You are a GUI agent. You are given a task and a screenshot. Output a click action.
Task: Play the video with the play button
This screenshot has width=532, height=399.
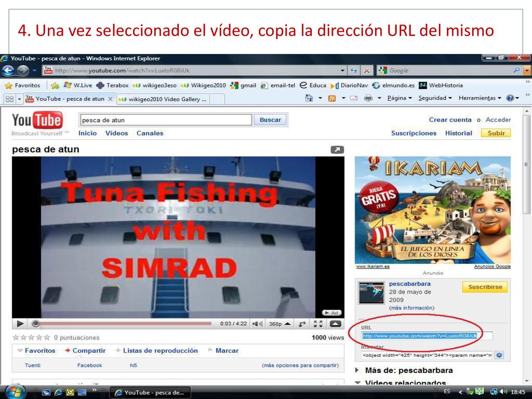pyautogui.click(x=20, y=324)
